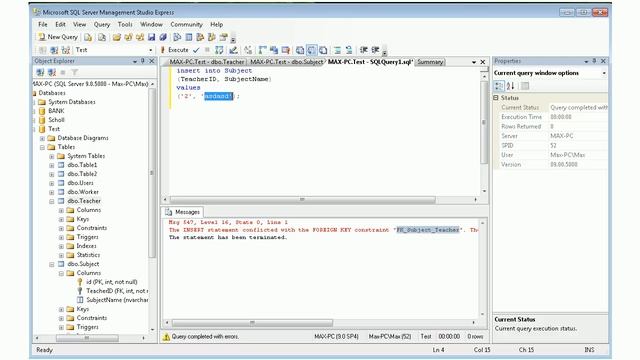Click Object Explorer Disconnect icon
640x360 pixels.
(52, 73)
